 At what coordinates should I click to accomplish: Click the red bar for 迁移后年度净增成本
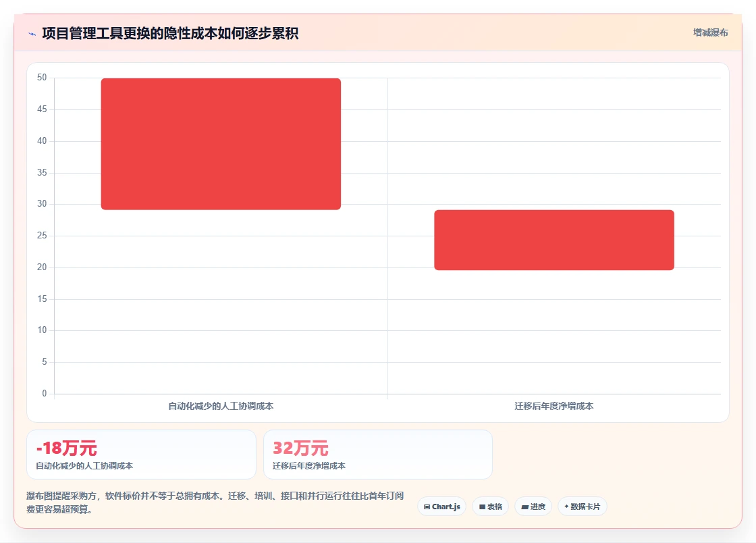554,240
